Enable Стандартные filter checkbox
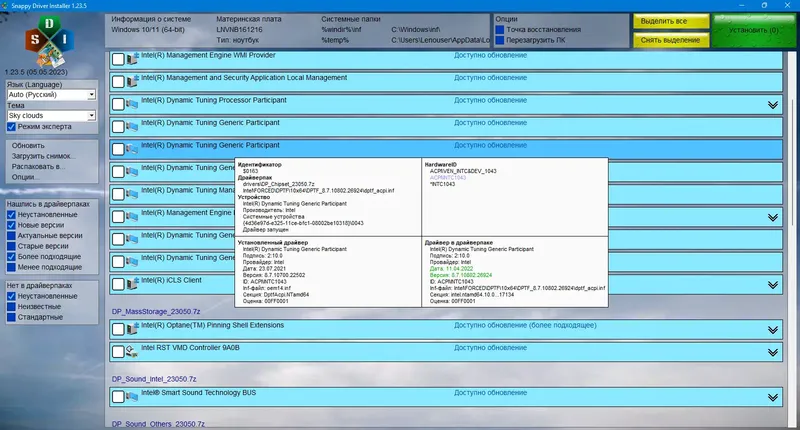The height and width of the screenshot is (430, 800). tap(11, 317)
